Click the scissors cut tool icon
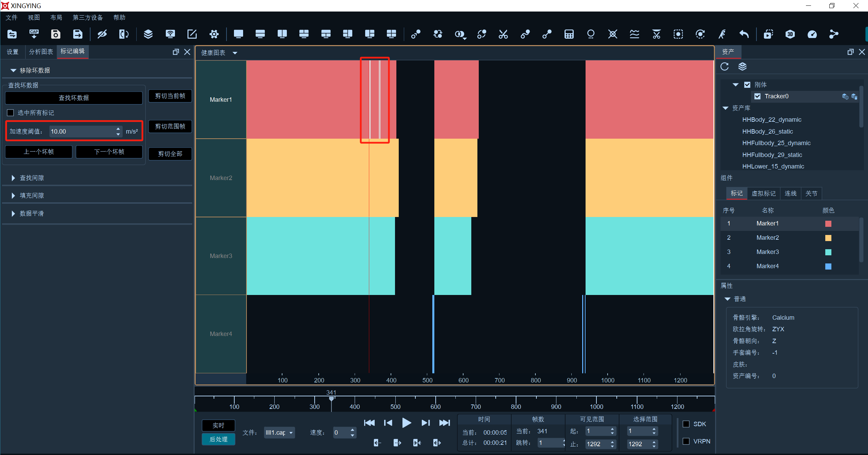This screenshot has height=455, width=868. click(x=503, y=34)
